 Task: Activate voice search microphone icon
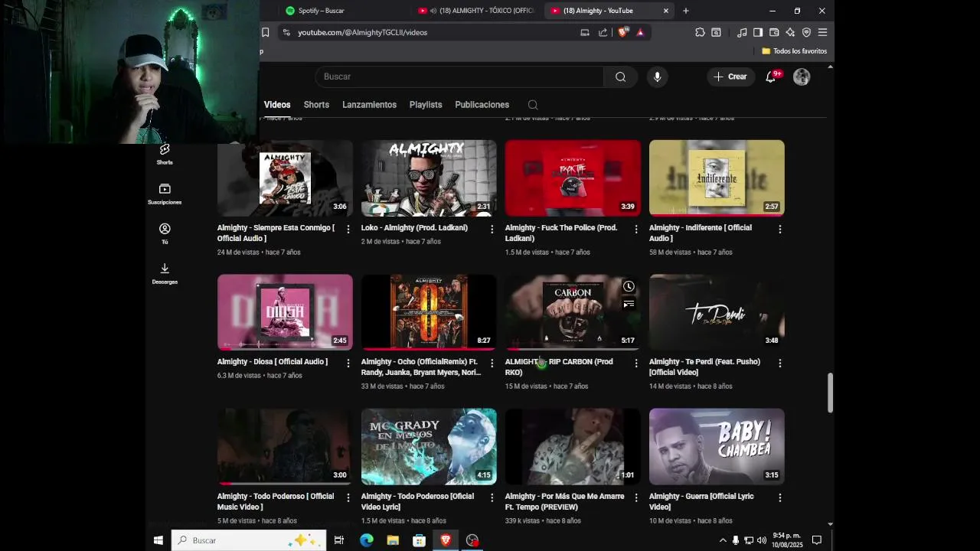coord(657,77)
